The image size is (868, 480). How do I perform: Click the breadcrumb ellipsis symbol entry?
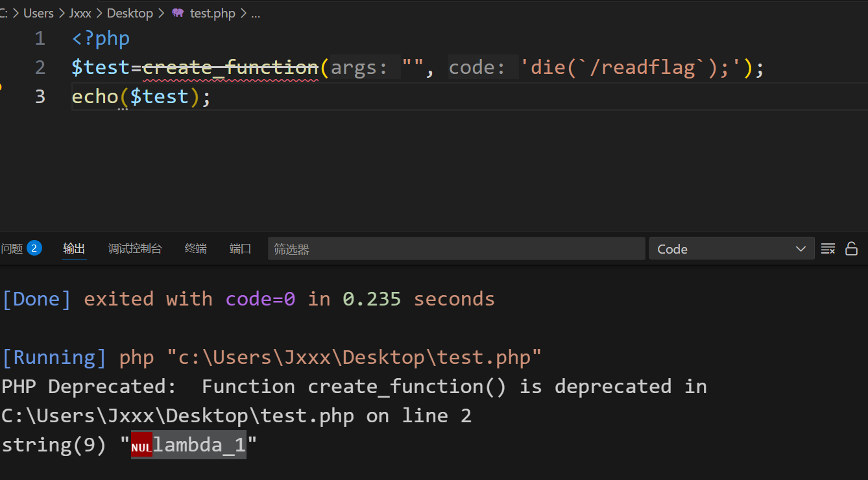255,14
